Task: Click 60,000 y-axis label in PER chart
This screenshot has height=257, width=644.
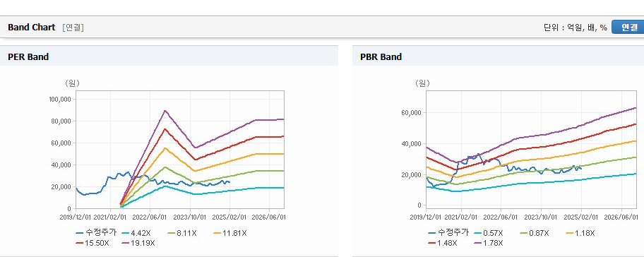Action: [61, 143]
